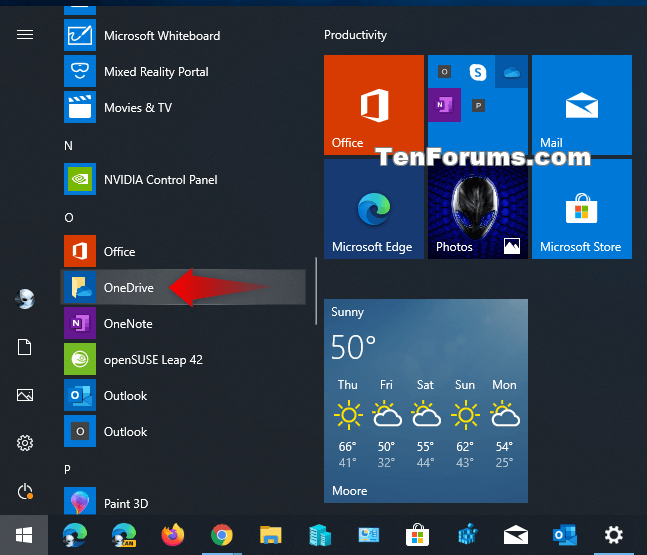The image size is (647, 555).
Task: Open Outlook with the gray O icon in list
Action: pyautogui.click(x=184, y=431)
